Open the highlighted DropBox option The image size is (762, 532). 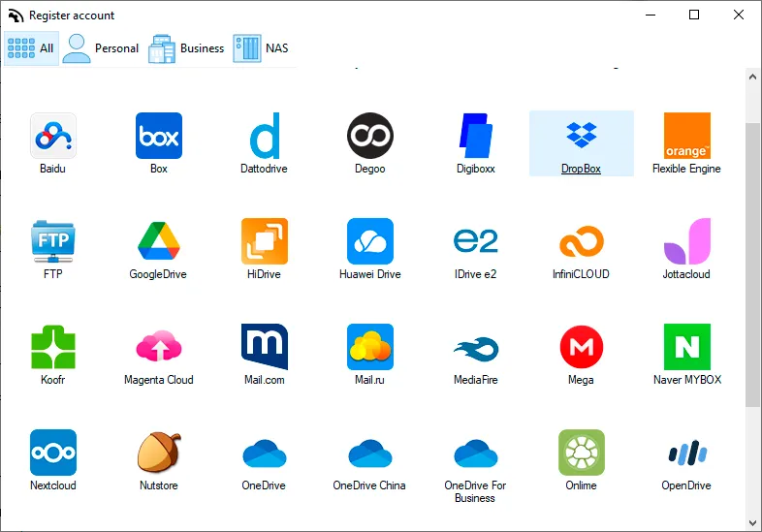point(582,143)
